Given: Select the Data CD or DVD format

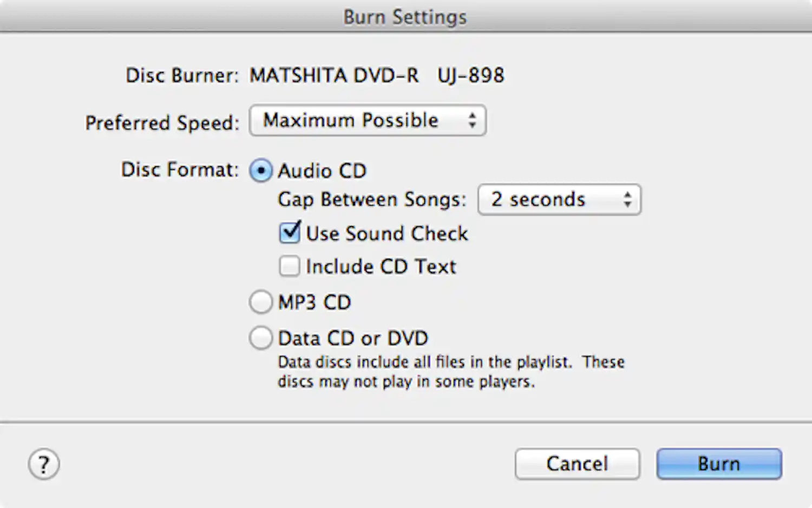Looking at the screenshot, I should tap(261, 338).
